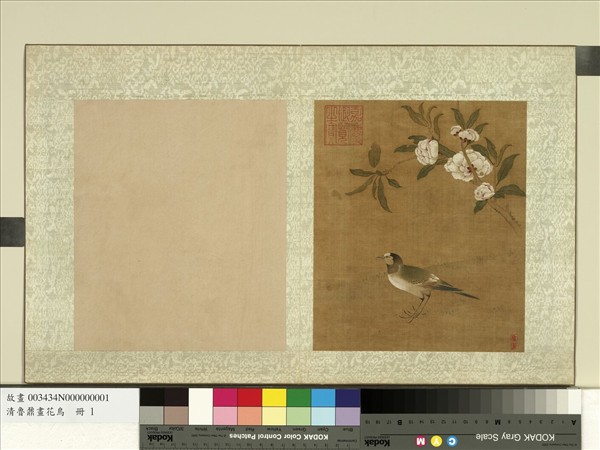Click the Kodak logo on the gray scale card
Viewport: 600px width, 450px height.
click(377, 442)
